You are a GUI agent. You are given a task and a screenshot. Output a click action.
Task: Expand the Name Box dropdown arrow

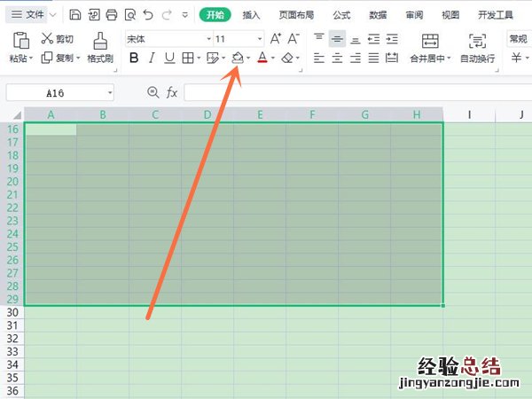[x=110, y=92]
